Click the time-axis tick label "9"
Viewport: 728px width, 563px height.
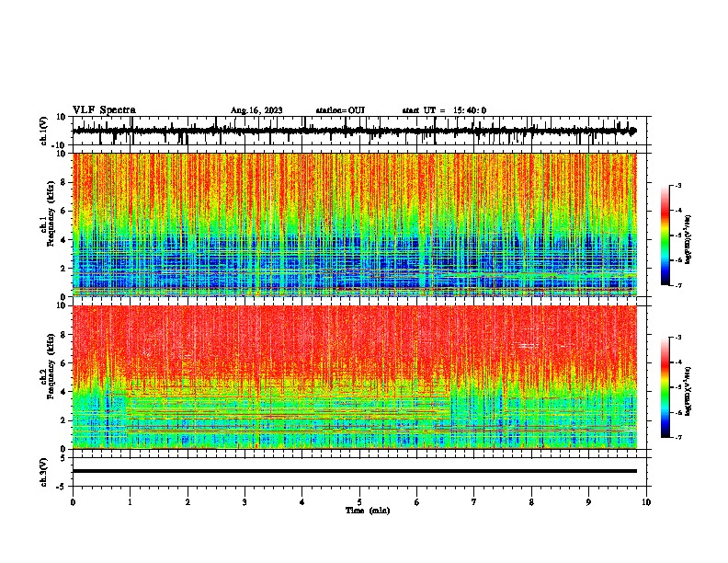click(588, 502)
